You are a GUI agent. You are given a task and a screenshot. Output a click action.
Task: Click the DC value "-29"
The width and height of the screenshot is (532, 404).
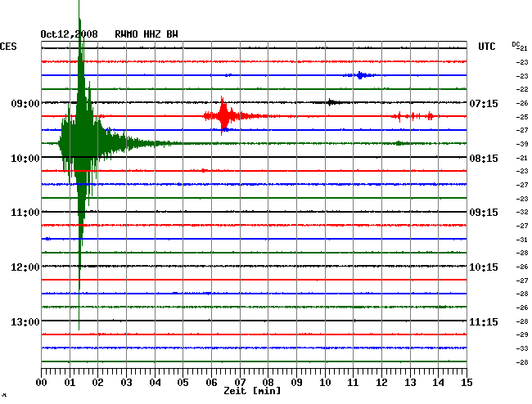[522, 334]
